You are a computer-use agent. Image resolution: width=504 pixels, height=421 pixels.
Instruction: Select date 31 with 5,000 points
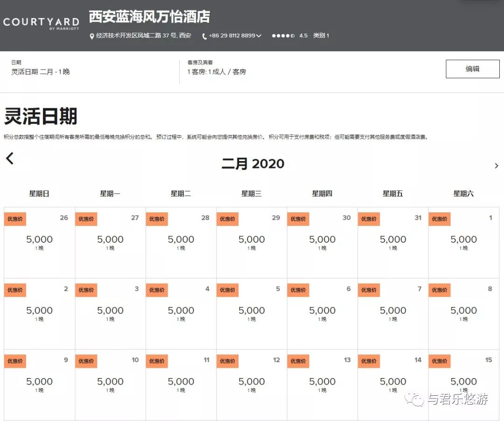(393, 243)
